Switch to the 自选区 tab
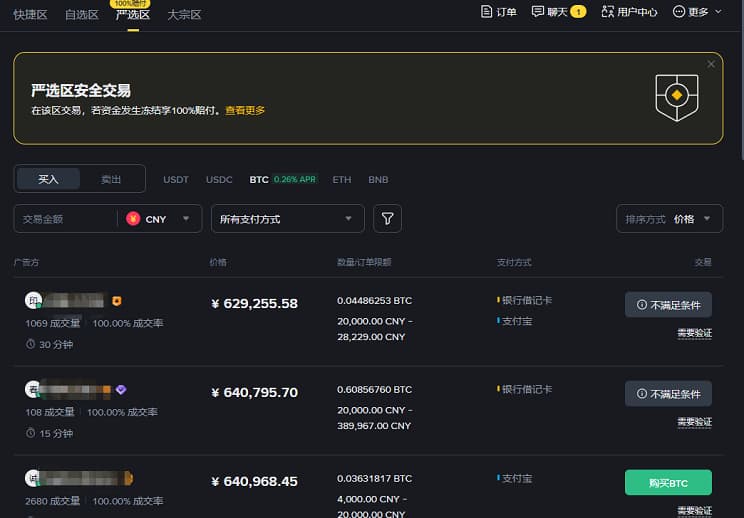Screen dimensions: 744x518 click(x=82, y=15)
